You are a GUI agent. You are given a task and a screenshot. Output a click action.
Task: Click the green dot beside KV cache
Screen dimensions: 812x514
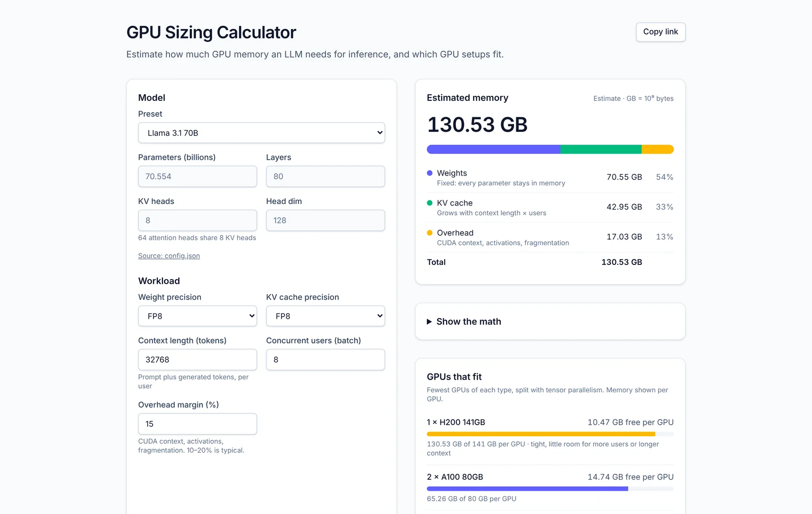(430, 203)
